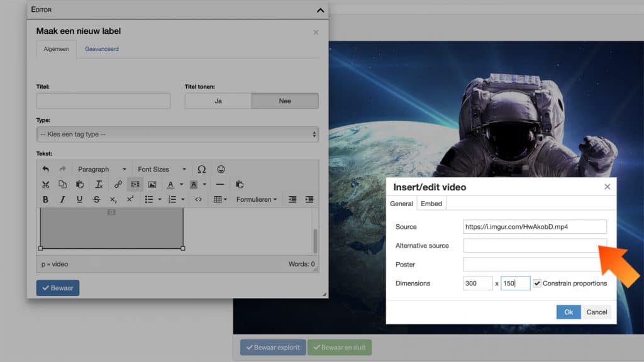Click the Bewaar button
This screenshot has height=362, width=644.
[58, 288]
